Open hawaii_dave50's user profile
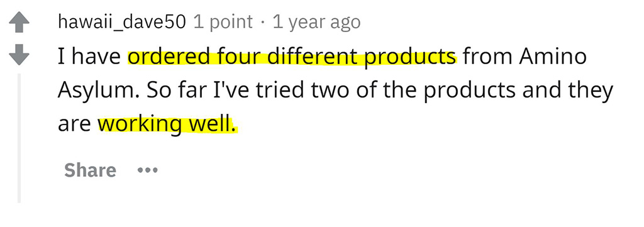Viewport: 644px width, 227px height. pyautogui.click(x=122, y=22)
